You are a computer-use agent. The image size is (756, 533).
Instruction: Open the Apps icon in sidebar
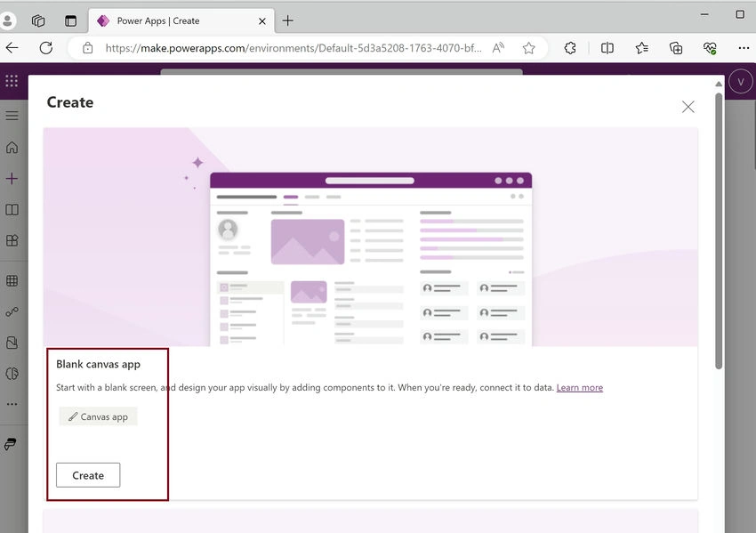(12, 240)
